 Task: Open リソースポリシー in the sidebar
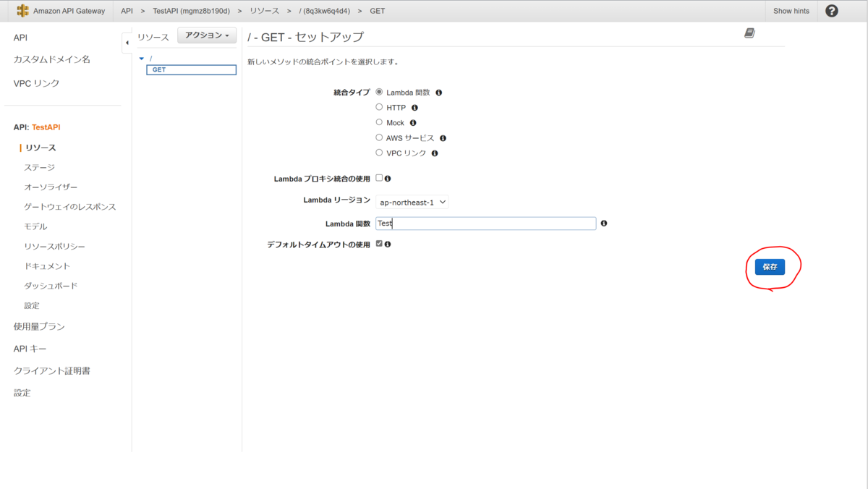(54, 247)
